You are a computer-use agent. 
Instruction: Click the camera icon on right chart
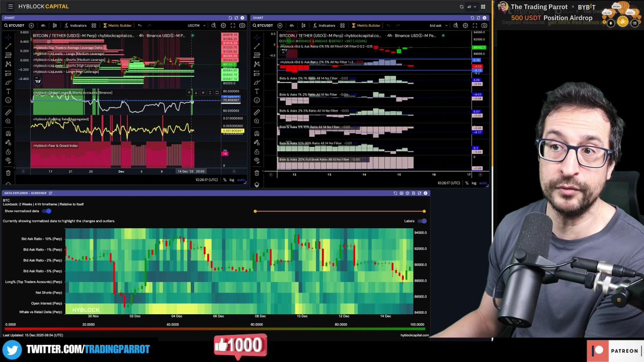pos(484,25)
